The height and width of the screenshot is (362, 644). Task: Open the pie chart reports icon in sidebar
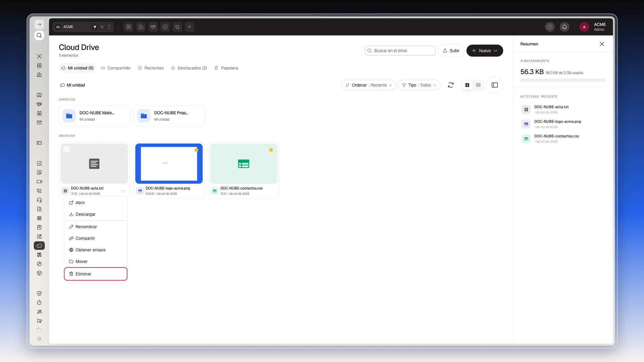click(x=39, y=264)
